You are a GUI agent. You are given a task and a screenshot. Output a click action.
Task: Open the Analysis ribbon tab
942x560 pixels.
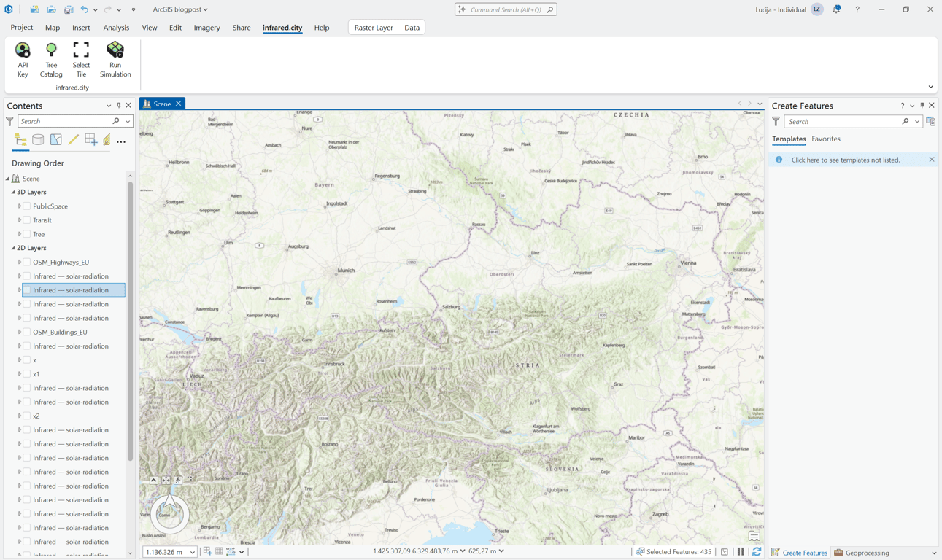tap(116, 28)
